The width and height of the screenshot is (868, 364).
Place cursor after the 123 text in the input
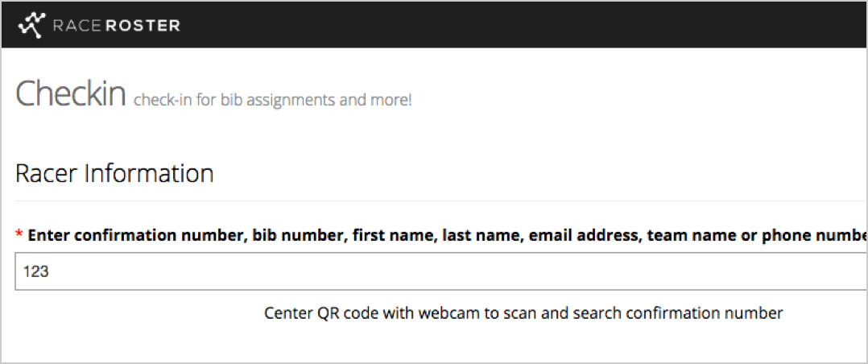pyautogui.click(x=51, y=272)
